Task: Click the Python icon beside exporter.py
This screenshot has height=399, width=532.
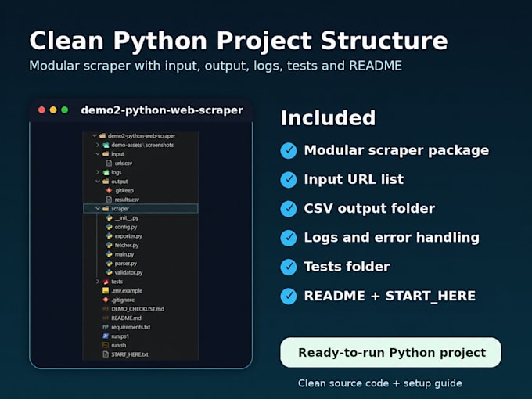Action: point(110,236)
